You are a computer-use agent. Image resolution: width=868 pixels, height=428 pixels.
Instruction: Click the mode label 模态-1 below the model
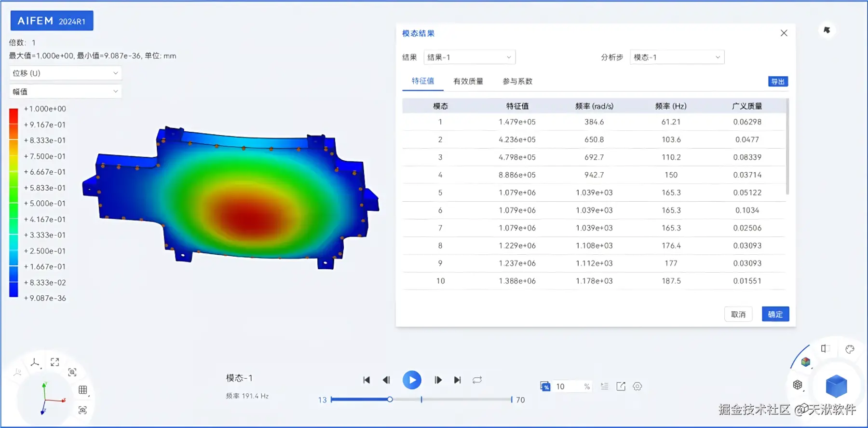(239, 378)
